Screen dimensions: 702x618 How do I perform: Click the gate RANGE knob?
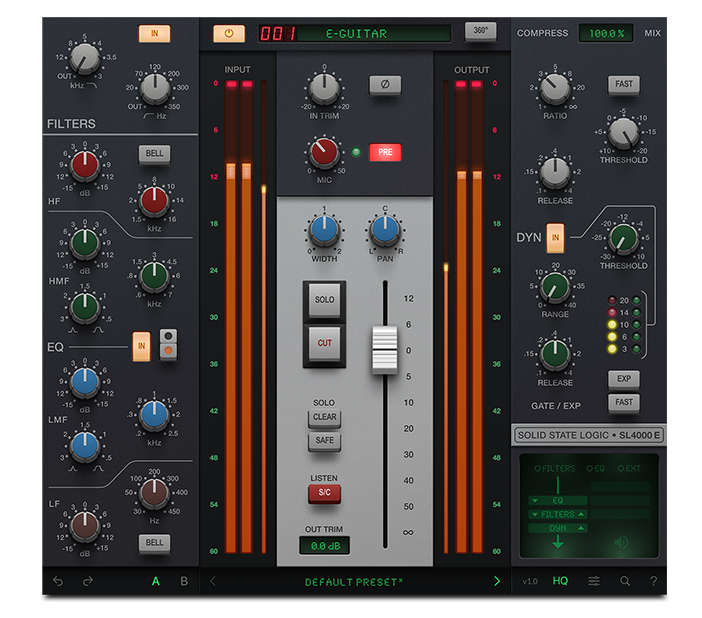click(555, 287)
